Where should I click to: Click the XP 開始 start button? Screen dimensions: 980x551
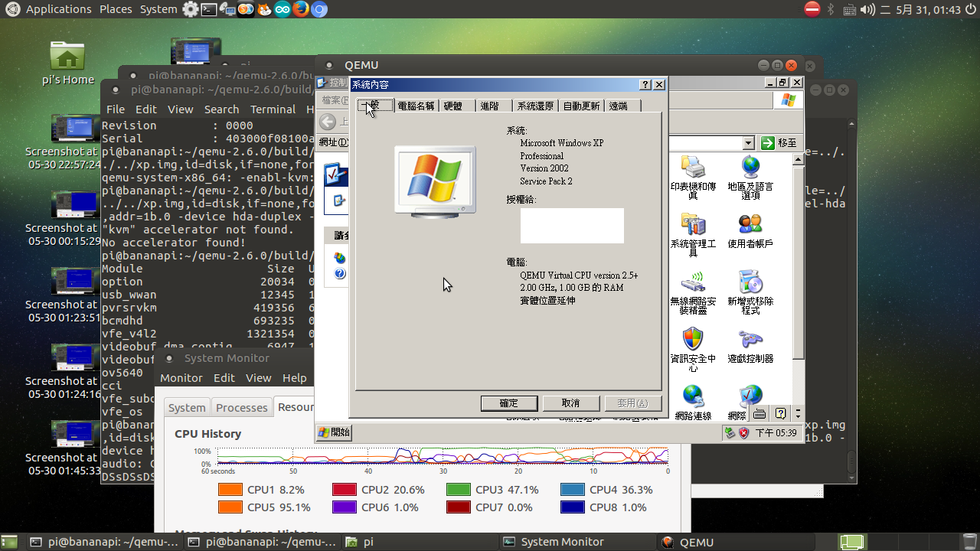click(335, 432)
